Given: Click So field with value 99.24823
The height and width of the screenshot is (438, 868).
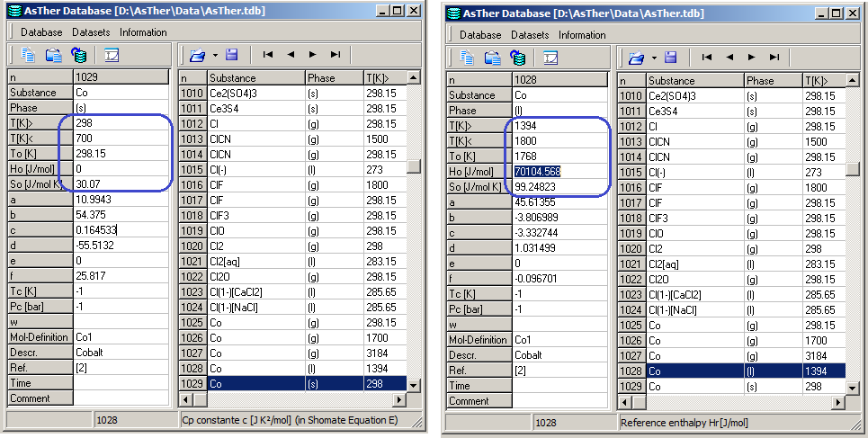Looking at the screenshot, I should (x=559, y=186).
